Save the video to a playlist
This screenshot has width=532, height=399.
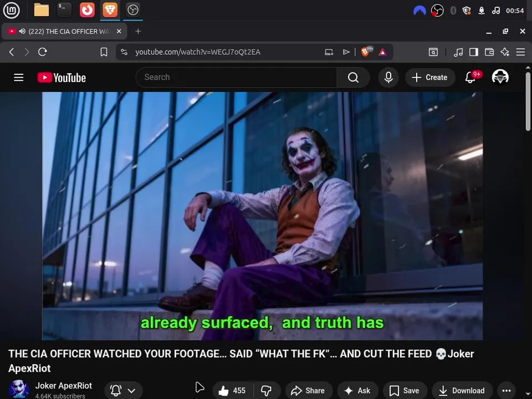click(x=405, y=391)
